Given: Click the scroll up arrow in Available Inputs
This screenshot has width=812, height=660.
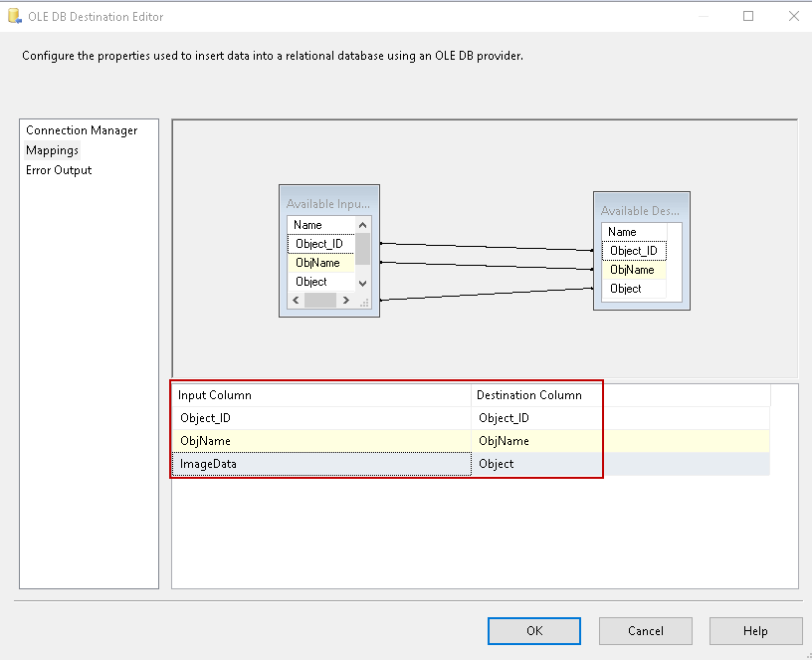Looking at the screenshot, I should pos(363,225).
